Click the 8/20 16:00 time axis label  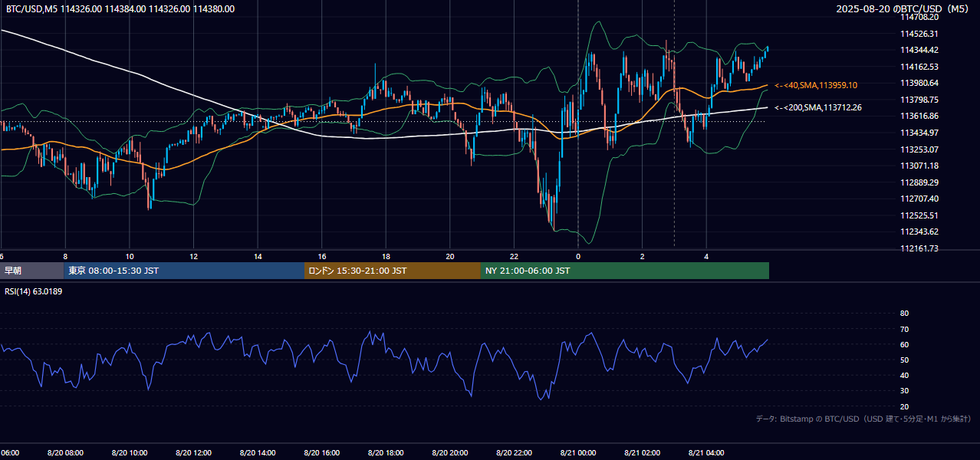[x=322, y=453]
